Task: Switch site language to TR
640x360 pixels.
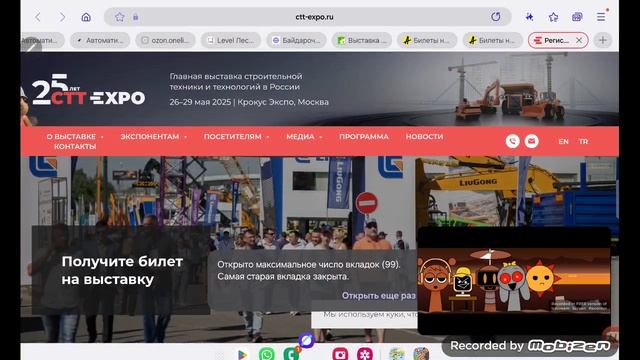Action: [x=583, y=141]
